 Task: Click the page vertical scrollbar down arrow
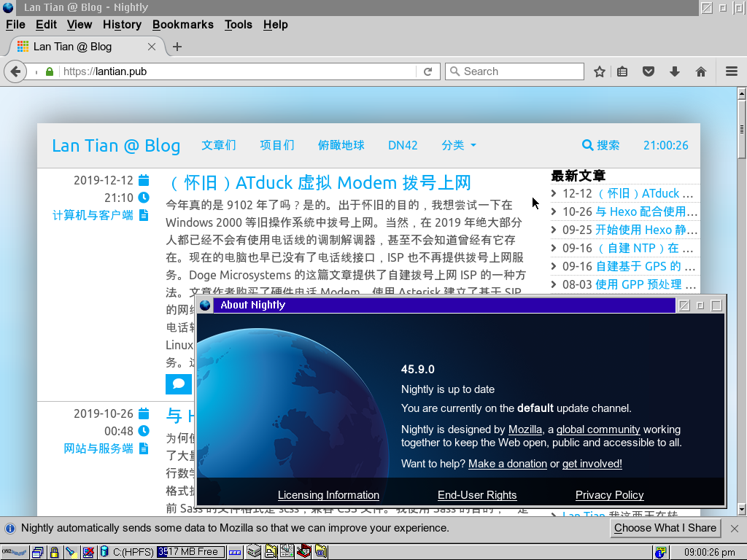(742, 510)
